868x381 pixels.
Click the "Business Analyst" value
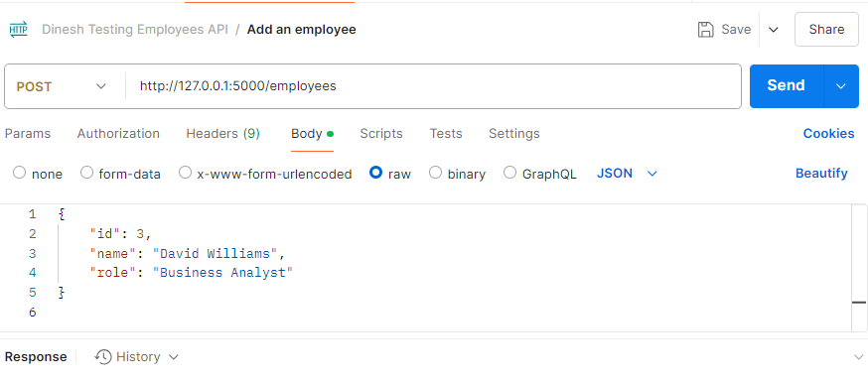pos(222,273)
